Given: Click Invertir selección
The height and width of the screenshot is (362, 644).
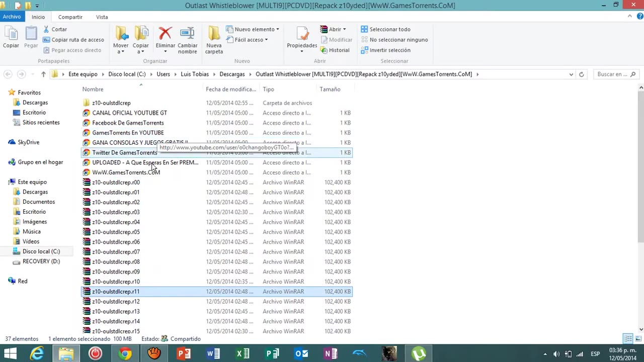Looking at the screenshot, I should [x=385, y=50].
